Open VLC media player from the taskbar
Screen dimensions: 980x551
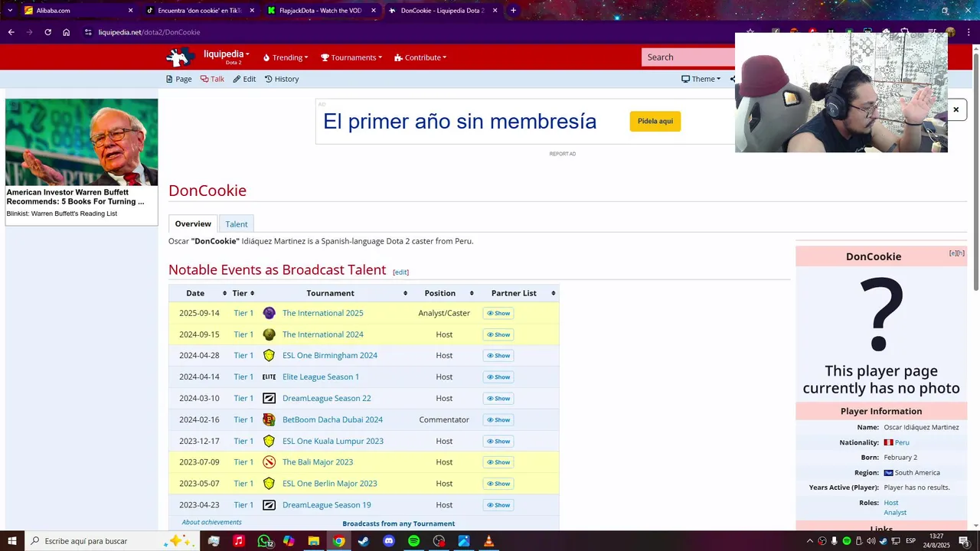(488, 541)
